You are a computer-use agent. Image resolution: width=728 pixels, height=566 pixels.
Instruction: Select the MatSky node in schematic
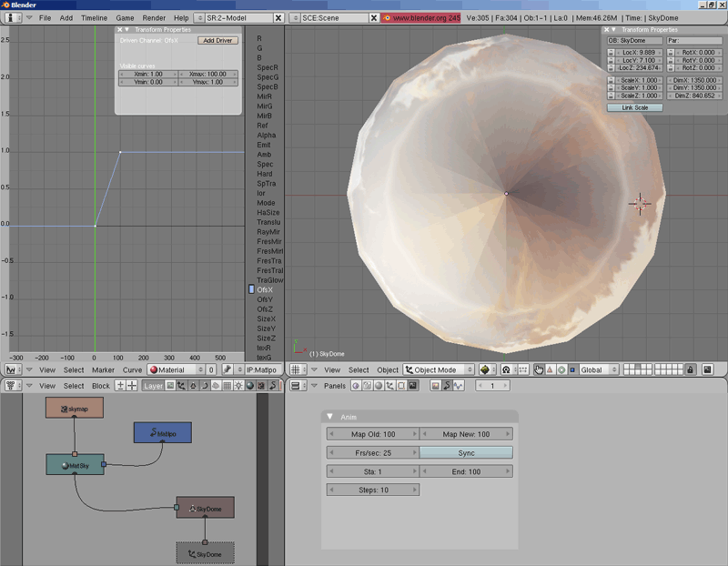tap(75, 465)
